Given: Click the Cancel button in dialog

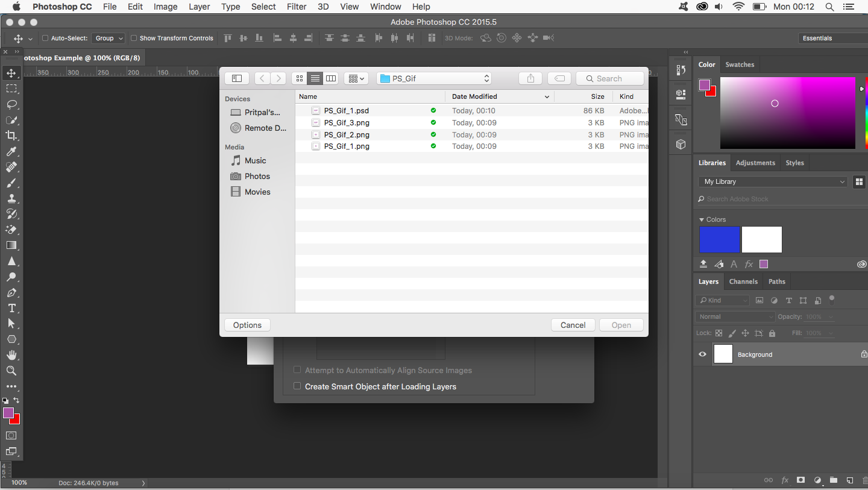Looking at the screenshot, I should tap(573, 325).
